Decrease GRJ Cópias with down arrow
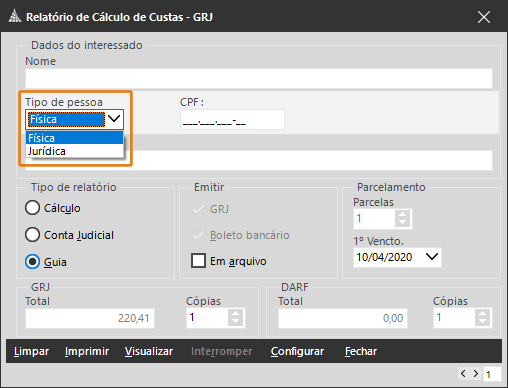Viewport: 508px width, 388px height. pos(235,322)
